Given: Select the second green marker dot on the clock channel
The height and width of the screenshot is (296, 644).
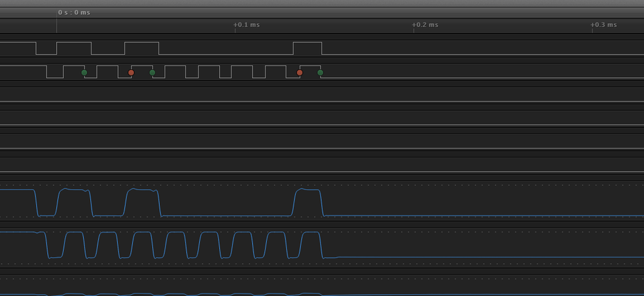Looking at the screenshot, I should tap(152, 73).
